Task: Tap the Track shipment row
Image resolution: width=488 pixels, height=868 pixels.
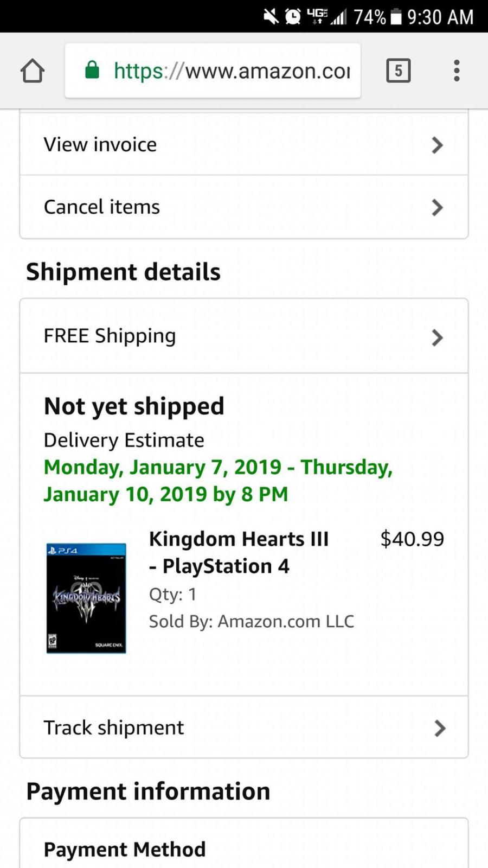Action: point(114,728)
